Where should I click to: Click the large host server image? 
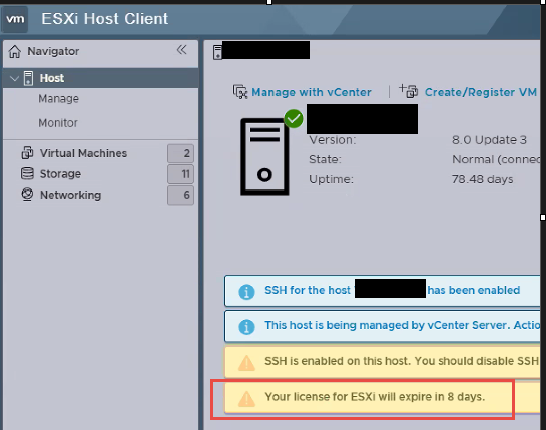click(x=265, y=157)
